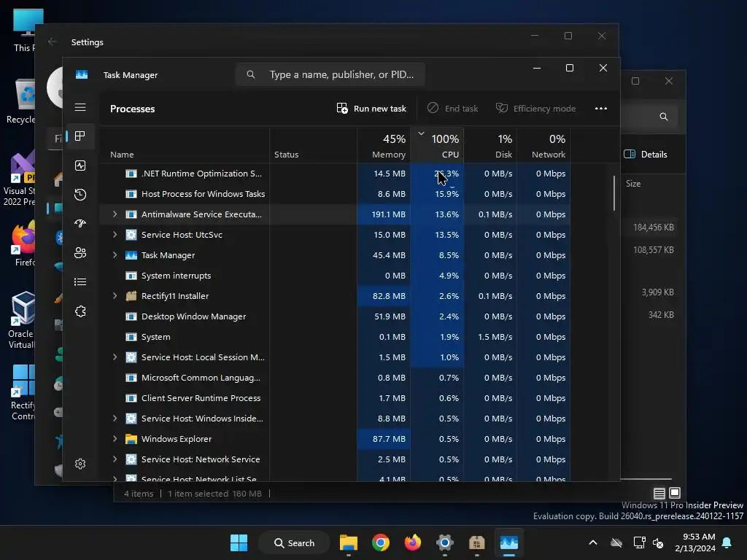This screenshot has width=747, height=560.
Task: Click the CPU column sort arrow
Action: point(421,134)
